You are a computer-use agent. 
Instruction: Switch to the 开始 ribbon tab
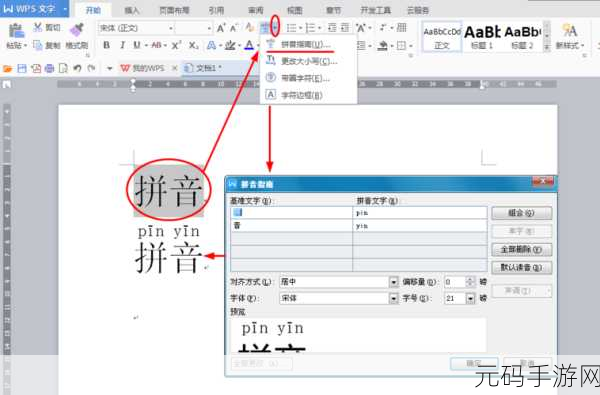[x=93, y=10]
